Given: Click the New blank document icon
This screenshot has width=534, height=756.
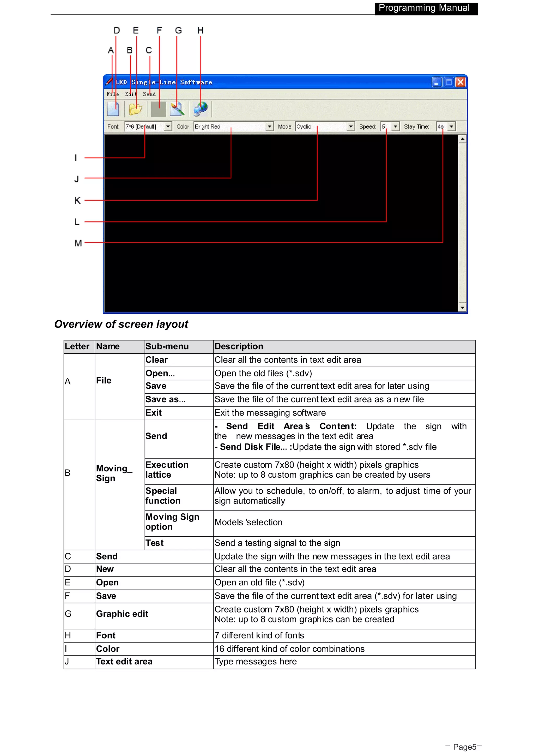Looking at the screenshot, I should point(113,109).
